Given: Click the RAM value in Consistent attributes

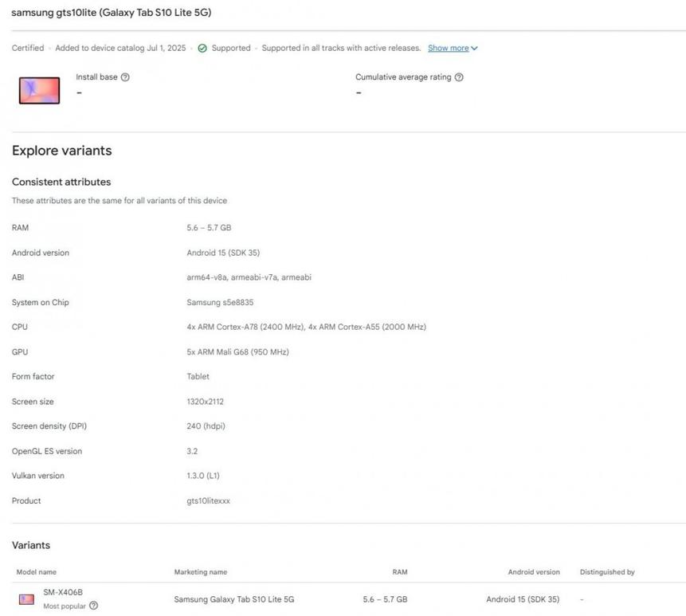Looking at the screenshot, I should point(209,227).
